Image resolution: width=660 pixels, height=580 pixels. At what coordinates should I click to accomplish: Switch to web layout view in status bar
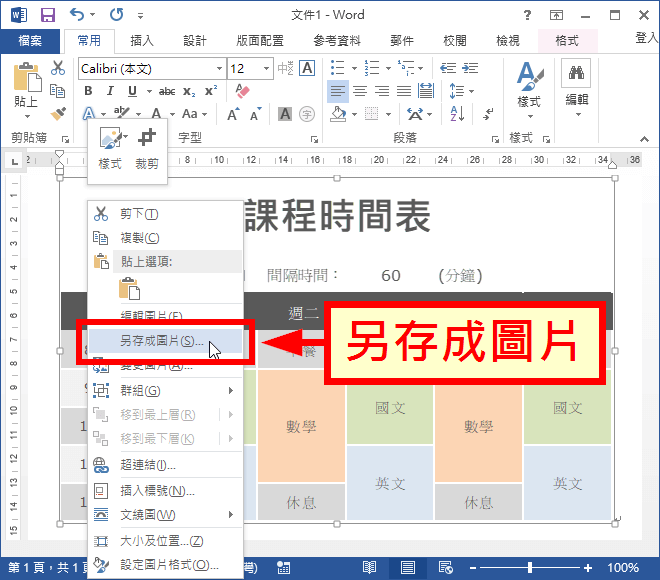point(445,567)
